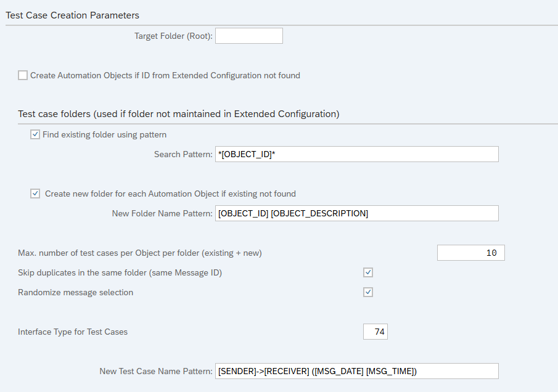Click the Randomize message selection label text
Viewport: 558px width, 392px height.
click(75, 292)
